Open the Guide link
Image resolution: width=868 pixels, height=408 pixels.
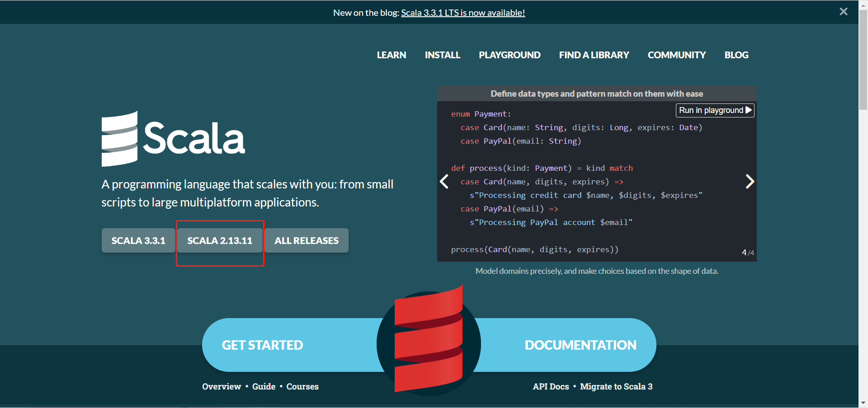(264, 387)
